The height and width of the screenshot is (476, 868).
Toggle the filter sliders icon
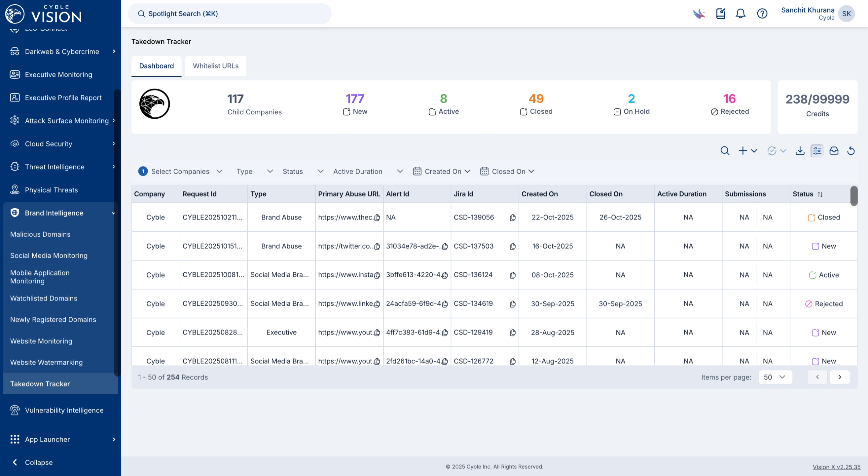(x=817, y=151)
